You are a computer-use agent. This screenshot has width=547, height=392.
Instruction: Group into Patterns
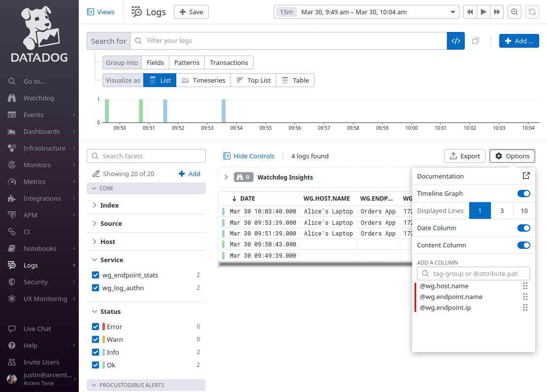click(x=187, y=63)
